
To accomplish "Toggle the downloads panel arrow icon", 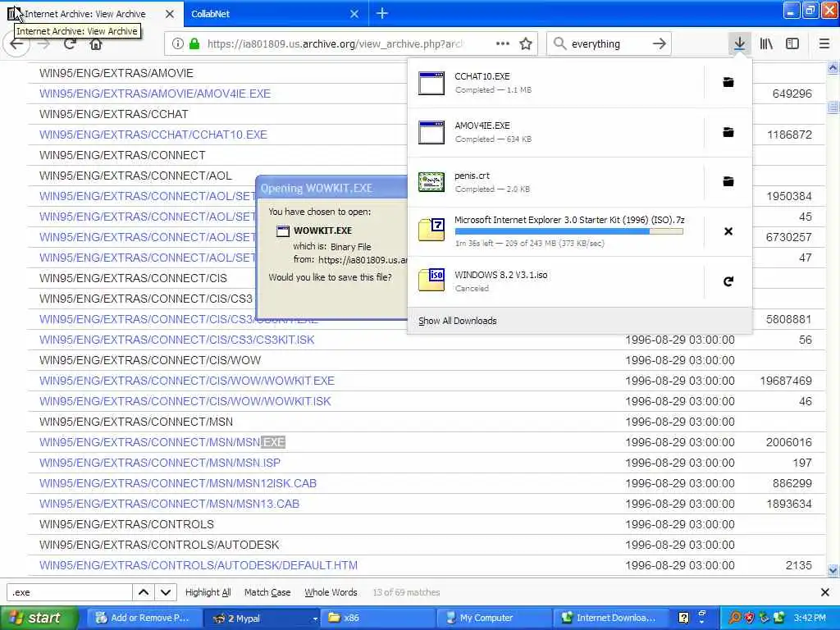I will click(739, 44).
